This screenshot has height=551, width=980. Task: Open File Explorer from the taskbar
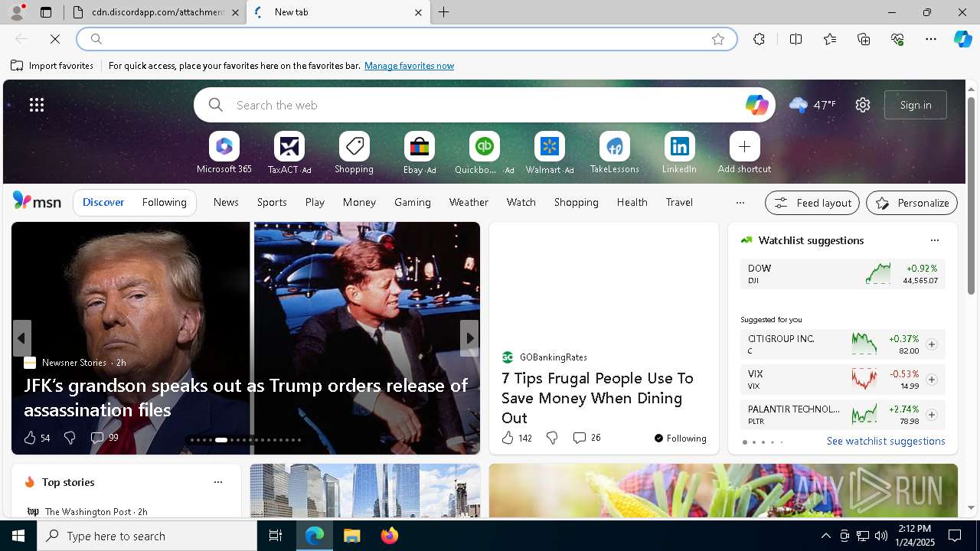pyautogui.click(x=352, y=536)
